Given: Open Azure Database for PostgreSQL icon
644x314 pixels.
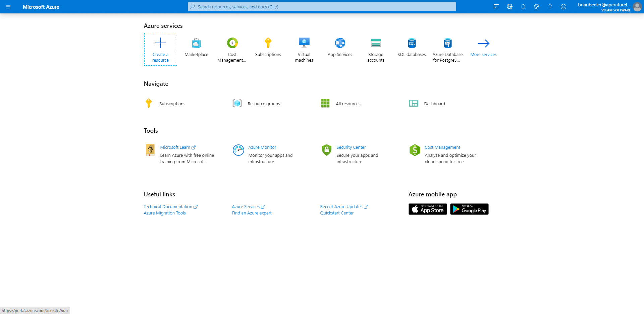Looking at the screenshot, I should pyautogui.click(x=448, y=43).
